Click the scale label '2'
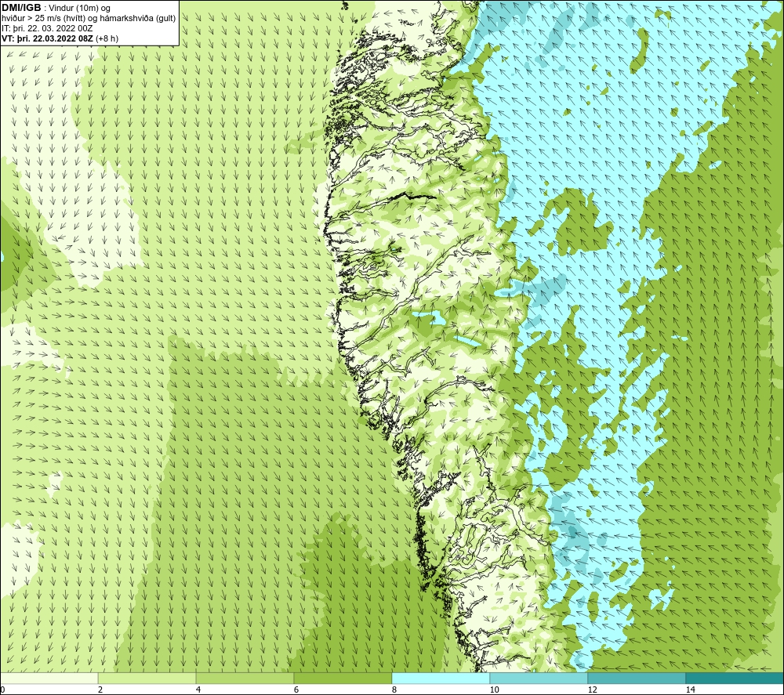The height and width of the screenshot is (695, 784). coord(100,690)
